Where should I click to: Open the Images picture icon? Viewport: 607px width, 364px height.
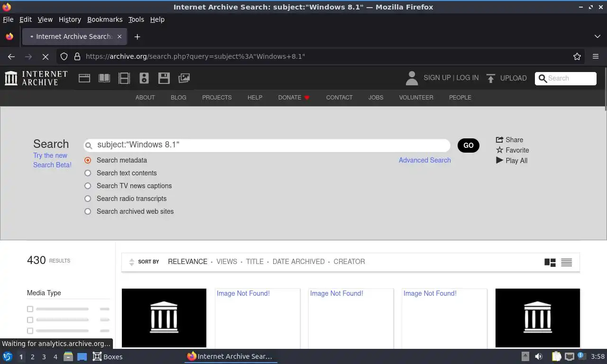184,78
